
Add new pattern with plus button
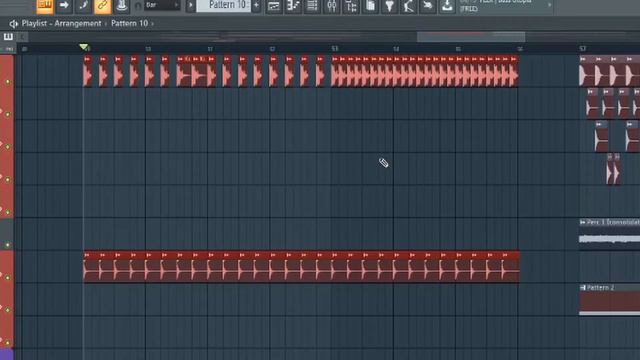tap(256, 5)
